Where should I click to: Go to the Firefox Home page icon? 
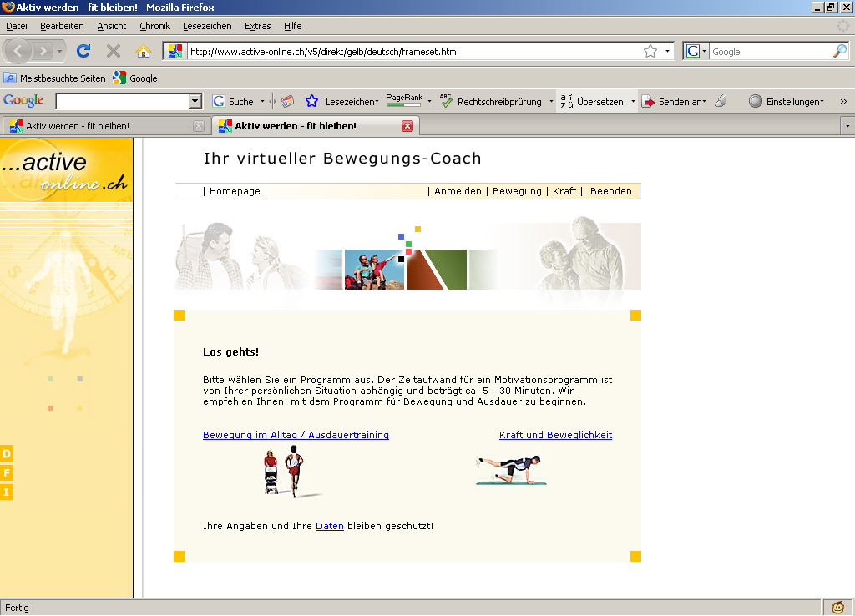[144, 51]
